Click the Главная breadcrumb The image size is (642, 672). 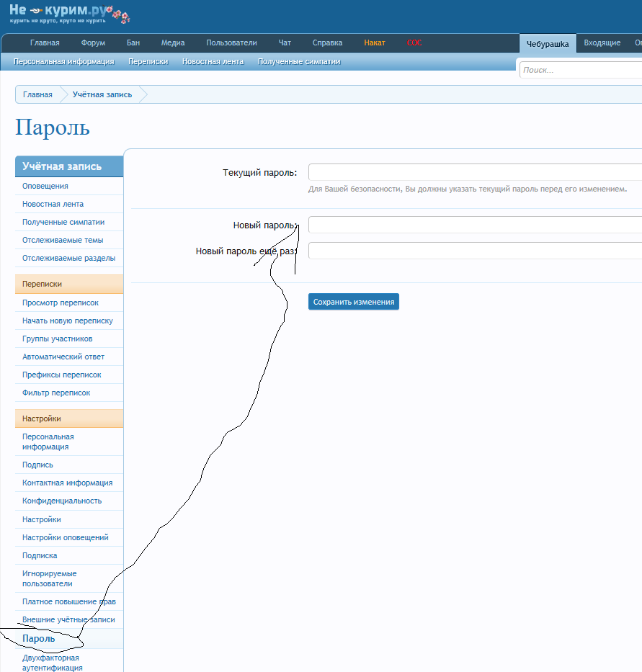(37, 94)
